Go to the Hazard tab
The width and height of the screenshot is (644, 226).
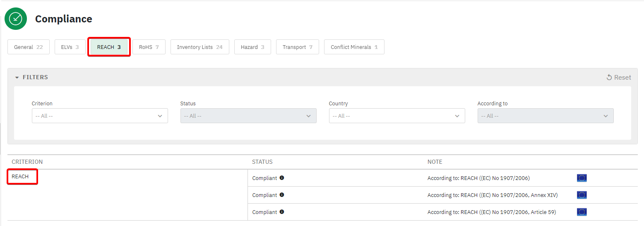tap(252, 47)
